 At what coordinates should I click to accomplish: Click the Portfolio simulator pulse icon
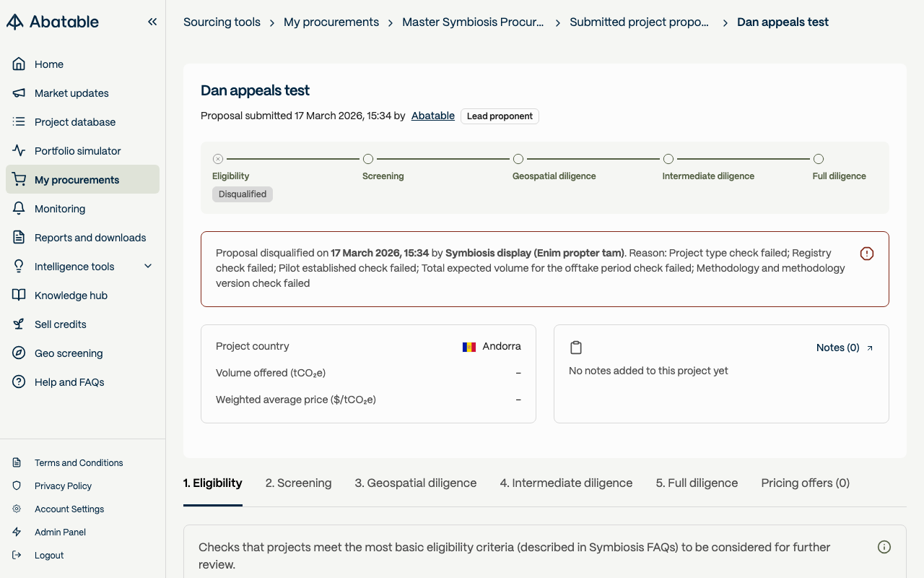(19, 151)
